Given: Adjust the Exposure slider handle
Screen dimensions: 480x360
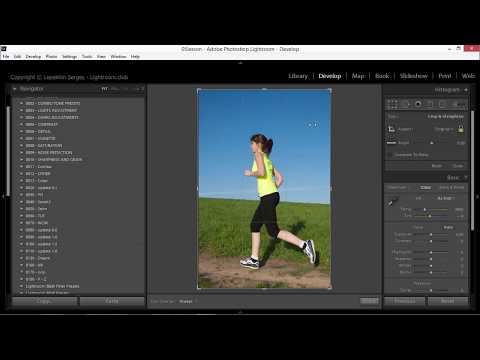Looking at the screenshot, I should (431, 234).
